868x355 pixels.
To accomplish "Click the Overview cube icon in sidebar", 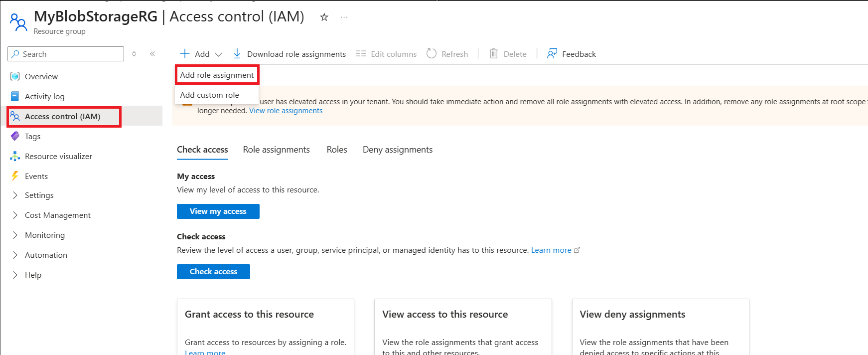I will 15,76.
